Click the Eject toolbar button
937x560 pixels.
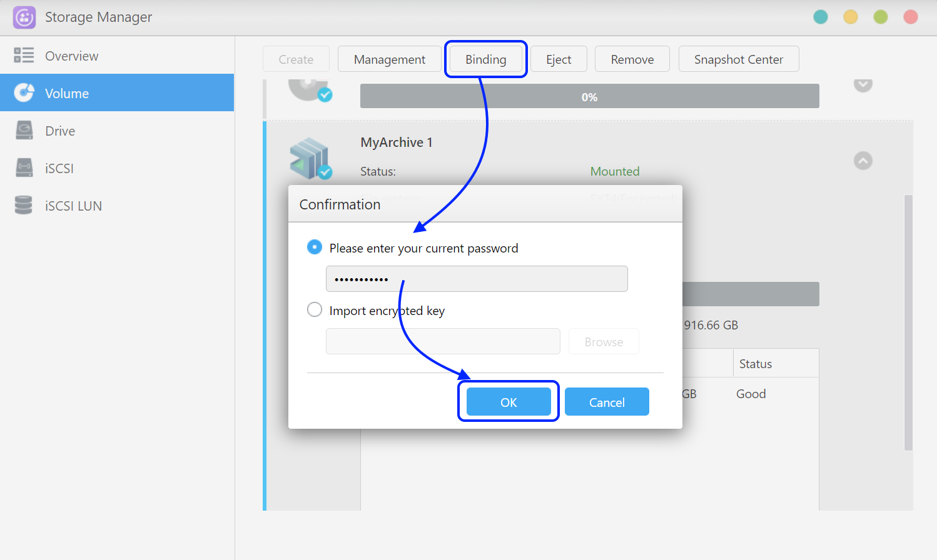pos(559,59)
